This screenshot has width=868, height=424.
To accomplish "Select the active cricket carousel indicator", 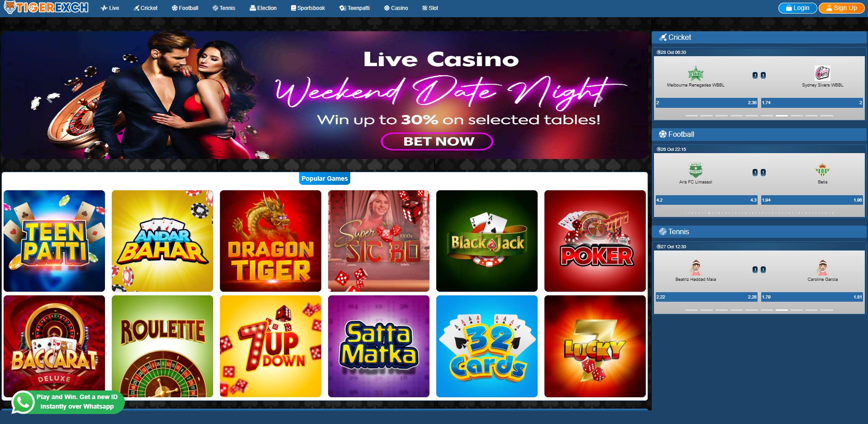I will [x=782, y=116].
